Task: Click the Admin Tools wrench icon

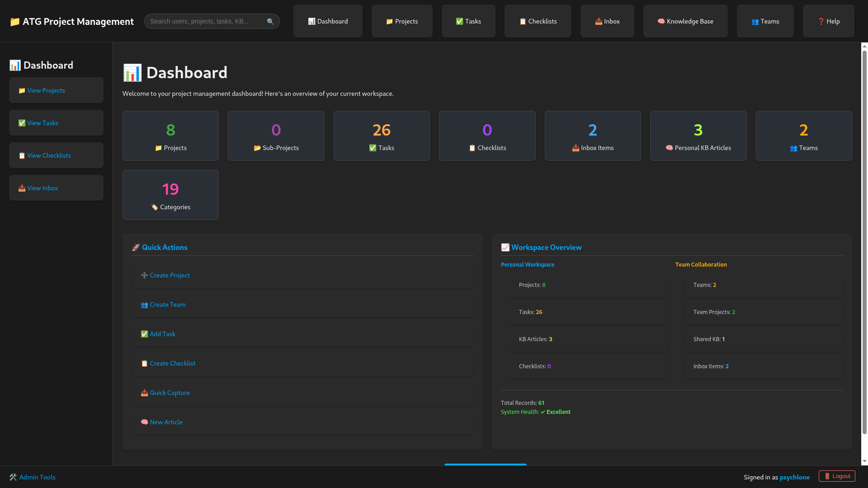Action: coord(13,477)
